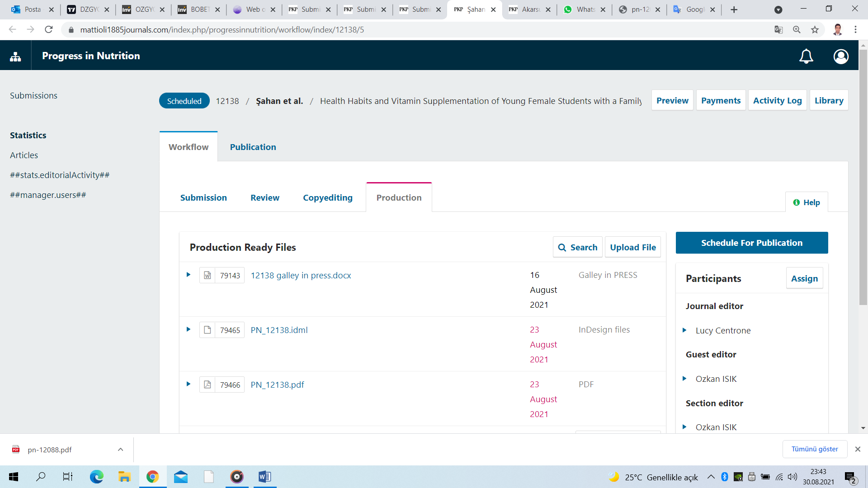
Task: Expand details for 12138 galley in press.docx
Action: 189,275
